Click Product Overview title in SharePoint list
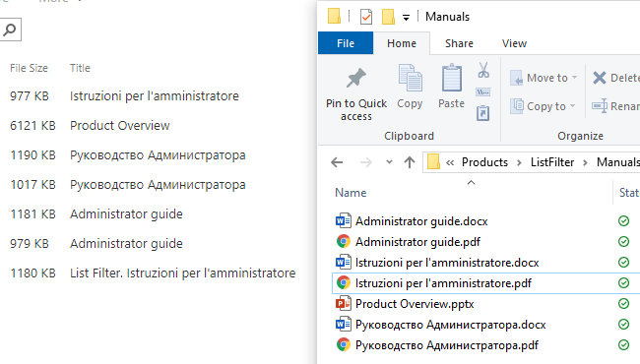The height and width of the screenshot is (364, 640). [x=119, y=126]
